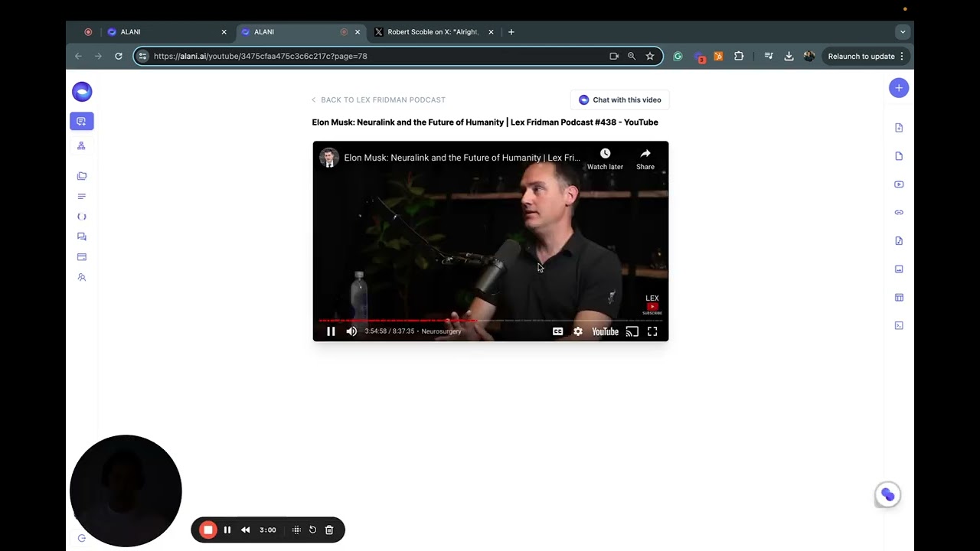Click the purple plus button top right
The width and height of the screenshot is (980, 551).
pos(899,88)
